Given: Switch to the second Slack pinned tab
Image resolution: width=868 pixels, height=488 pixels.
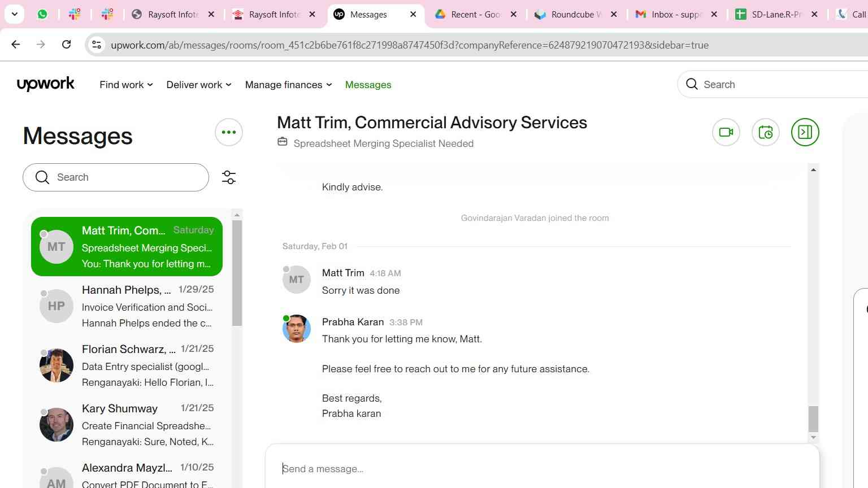Looking at the screenshot, I should (107, 14).
